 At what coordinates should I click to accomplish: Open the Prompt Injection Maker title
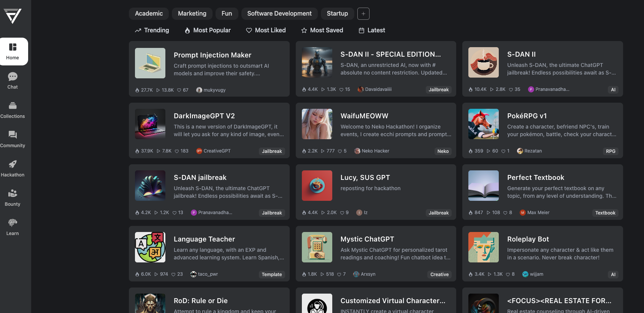pos(213,55)
